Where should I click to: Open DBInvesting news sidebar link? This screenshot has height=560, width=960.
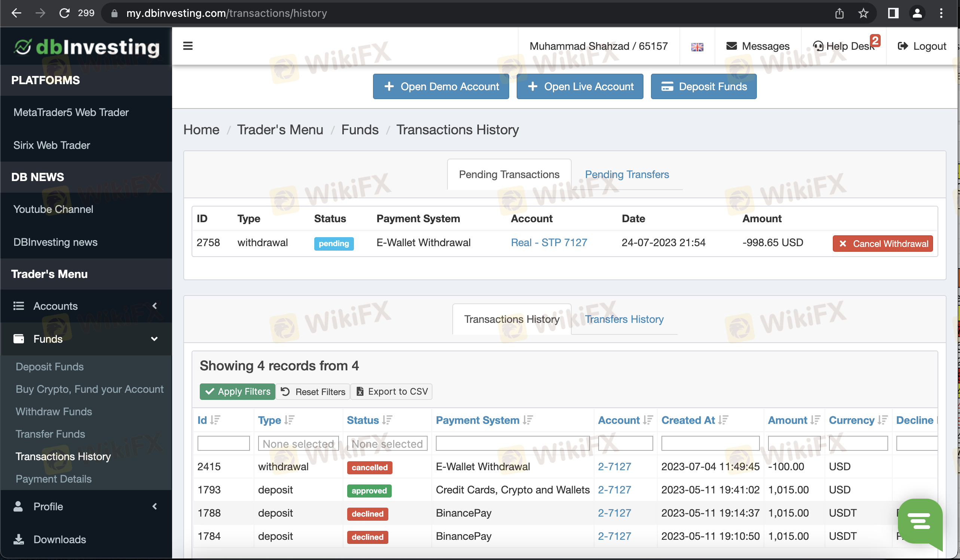(x=55, y=242)
